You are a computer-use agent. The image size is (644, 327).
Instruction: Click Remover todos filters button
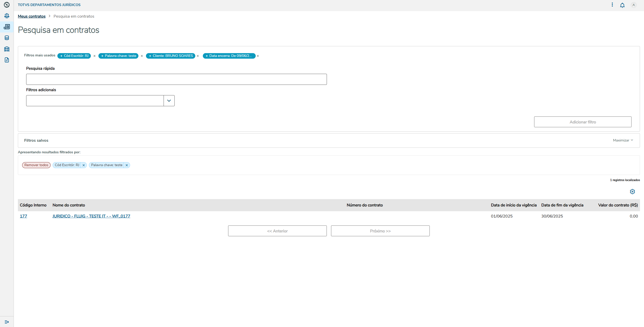[36, 165]
